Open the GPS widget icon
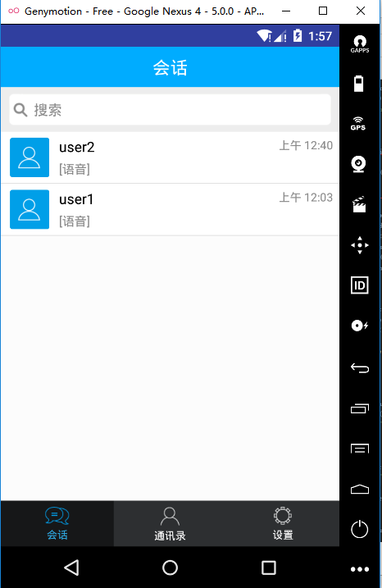 [358, 123]
